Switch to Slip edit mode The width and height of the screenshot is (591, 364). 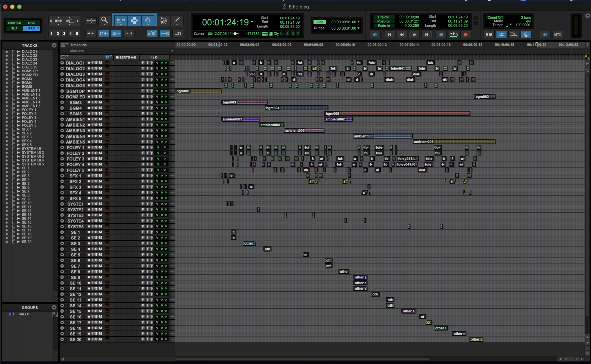[x=14, y=28]
